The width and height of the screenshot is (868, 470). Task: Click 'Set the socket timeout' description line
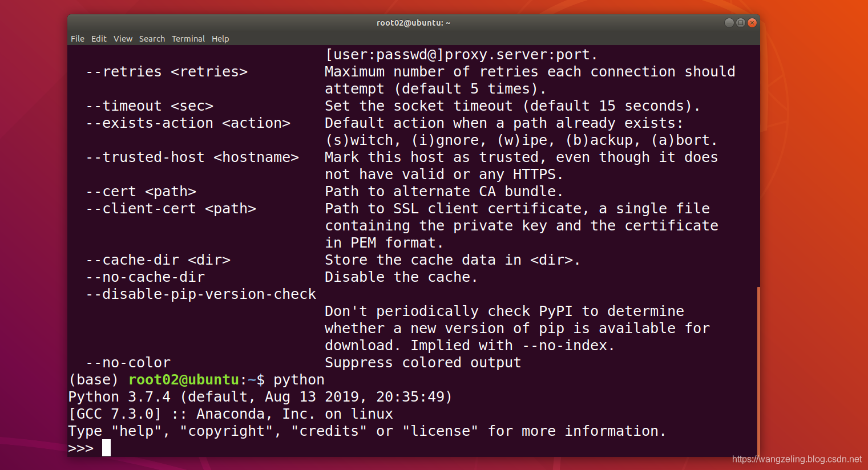pyautogui.click(x=512, y=106)
